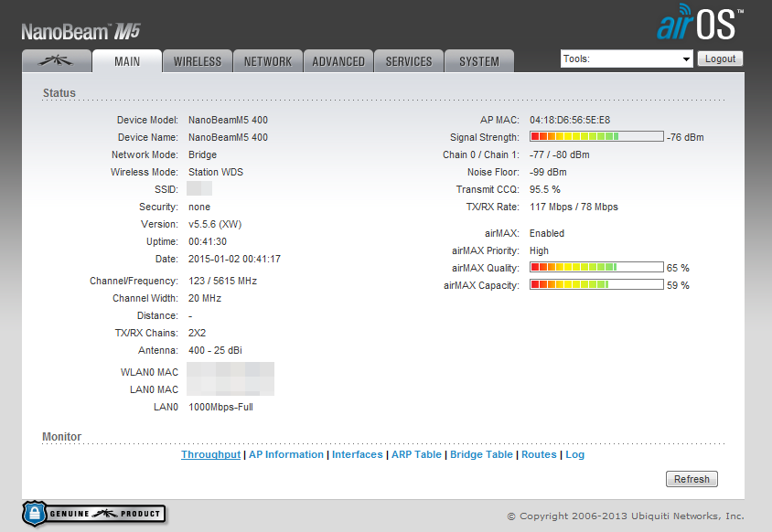Click the rate 117 Mbps / 78 Mbps
Image resolution: width=772 pixels, height=532 pixels.
pos(574,207)
